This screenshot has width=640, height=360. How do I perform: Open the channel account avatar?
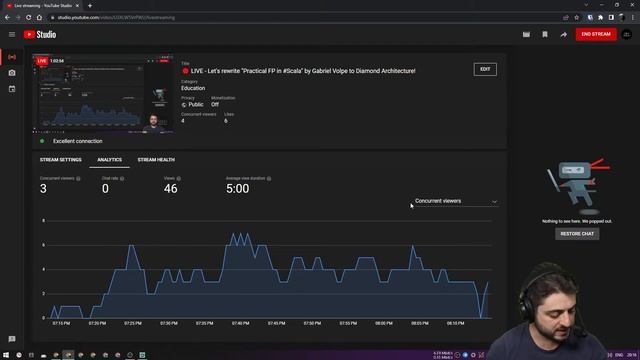pos(627,35)
